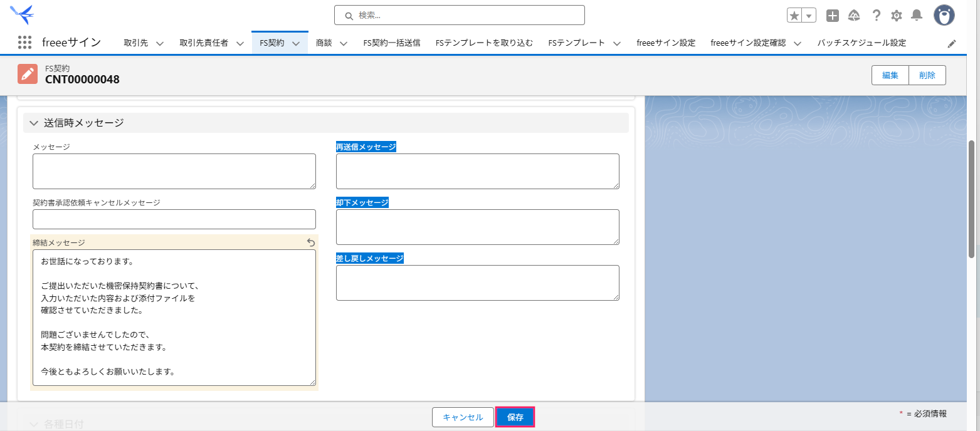This screenshot has width=980, height=431.
Task: Click into the 却下メッセージ text area
Action: tap(478, 227)
